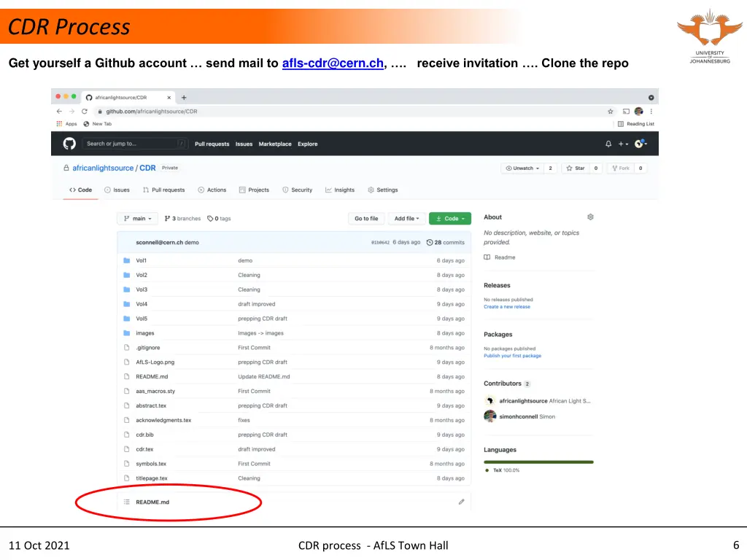Expand the Unwatch dropdown

pos(522,168)
